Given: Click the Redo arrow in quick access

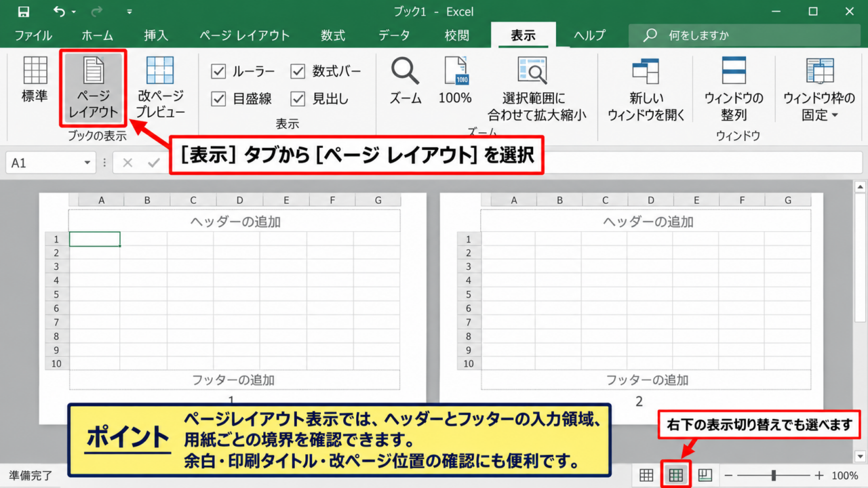Looking at the screenshot, I should [x=96, y=12].
